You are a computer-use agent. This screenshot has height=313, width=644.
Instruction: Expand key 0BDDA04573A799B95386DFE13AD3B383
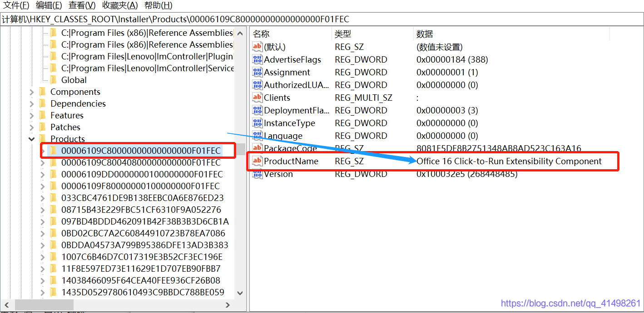43,245
